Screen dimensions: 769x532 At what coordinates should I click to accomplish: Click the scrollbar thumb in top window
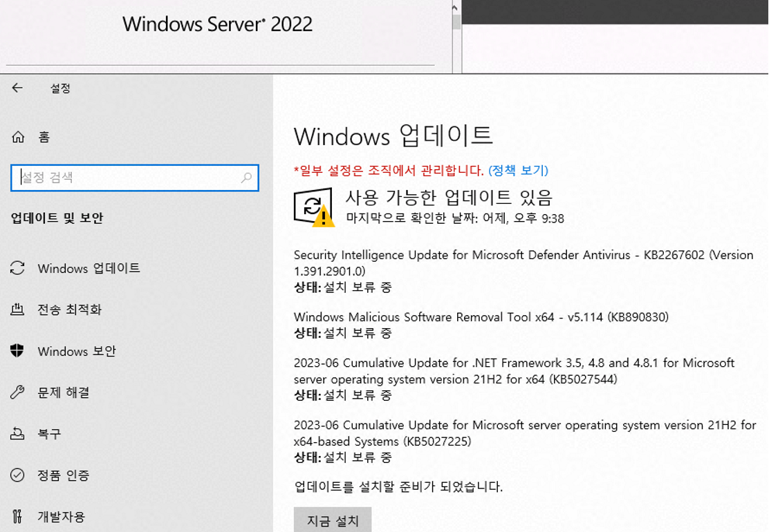(456, 21)
